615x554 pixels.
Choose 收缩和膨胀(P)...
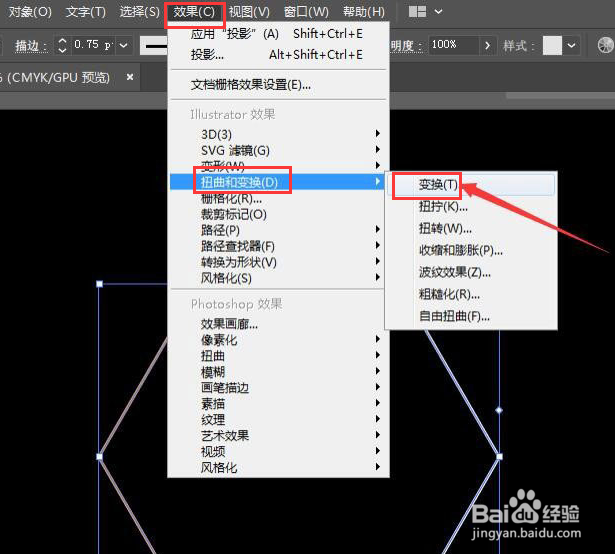471,250
